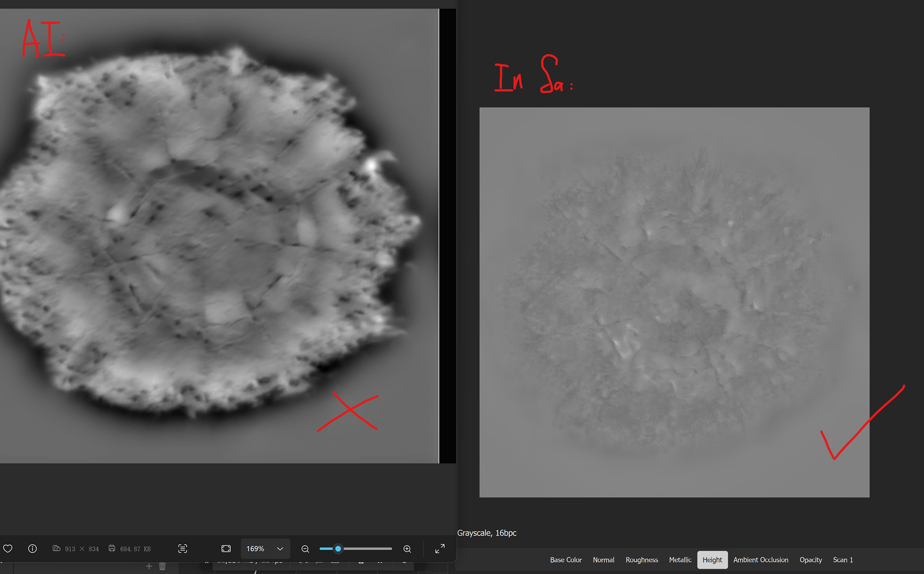Click the zoom slider handle

338,548
